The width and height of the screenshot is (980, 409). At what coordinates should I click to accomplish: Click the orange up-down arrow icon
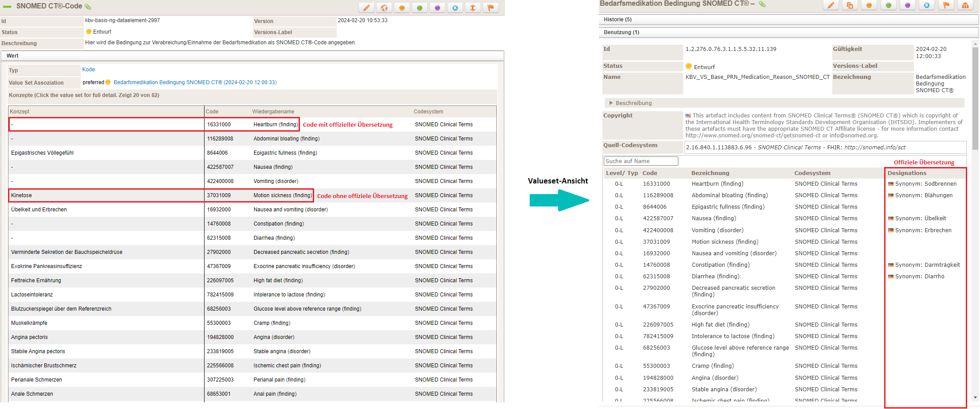473,8
